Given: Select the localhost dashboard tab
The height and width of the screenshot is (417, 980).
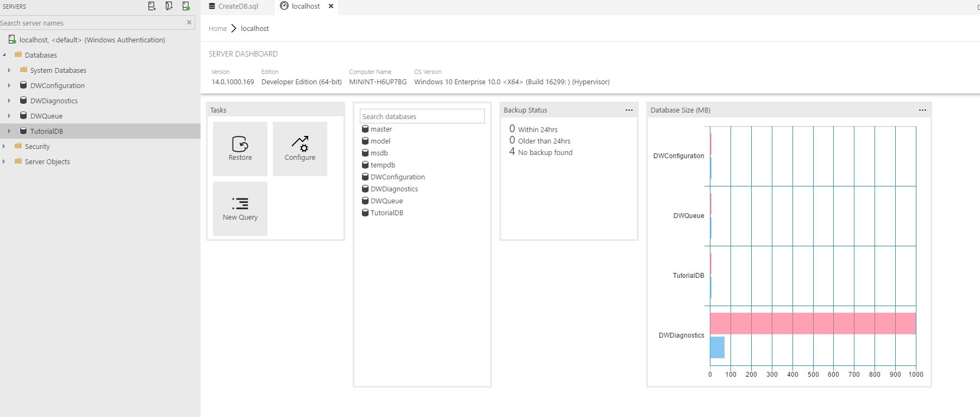Looking at the screenshot, I should 305,7.
